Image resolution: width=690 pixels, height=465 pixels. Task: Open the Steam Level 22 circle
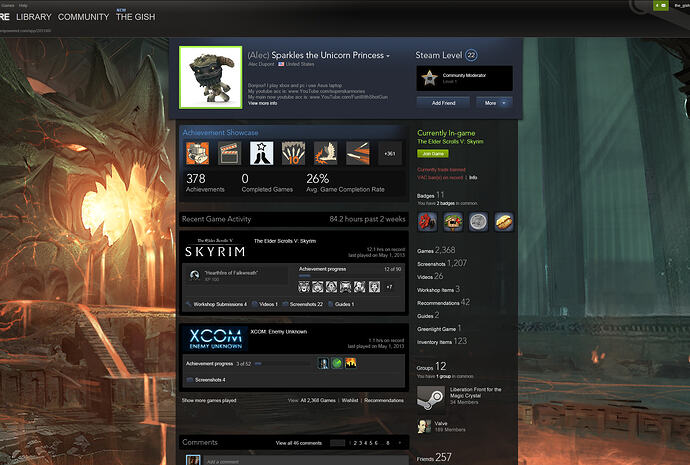coord(471,55)
